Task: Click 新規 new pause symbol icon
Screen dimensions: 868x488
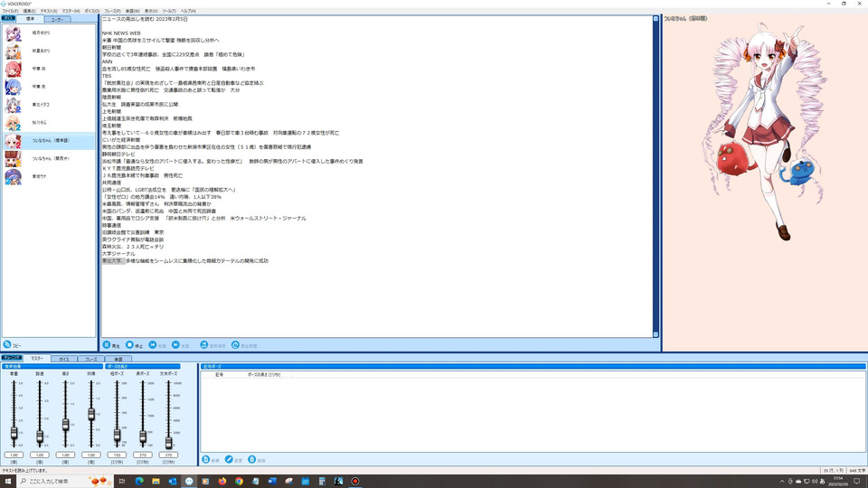Action: [x=206, y=460]
